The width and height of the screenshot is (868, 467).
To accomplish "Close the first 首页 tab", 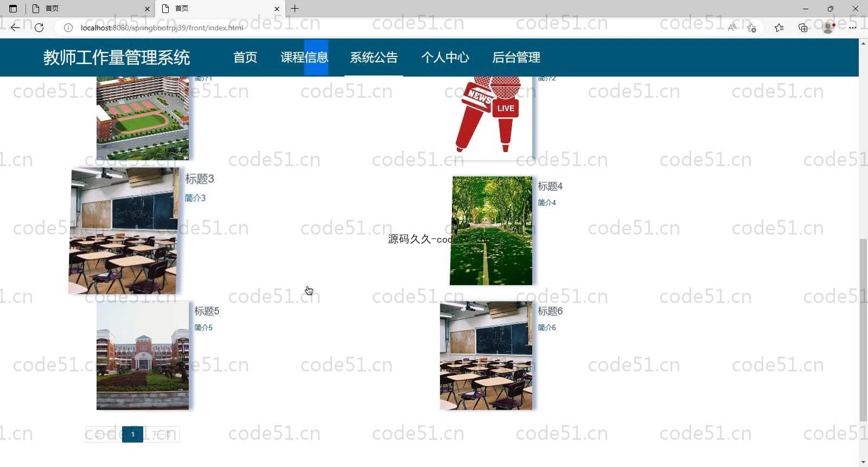I will [x=147, y=9].
